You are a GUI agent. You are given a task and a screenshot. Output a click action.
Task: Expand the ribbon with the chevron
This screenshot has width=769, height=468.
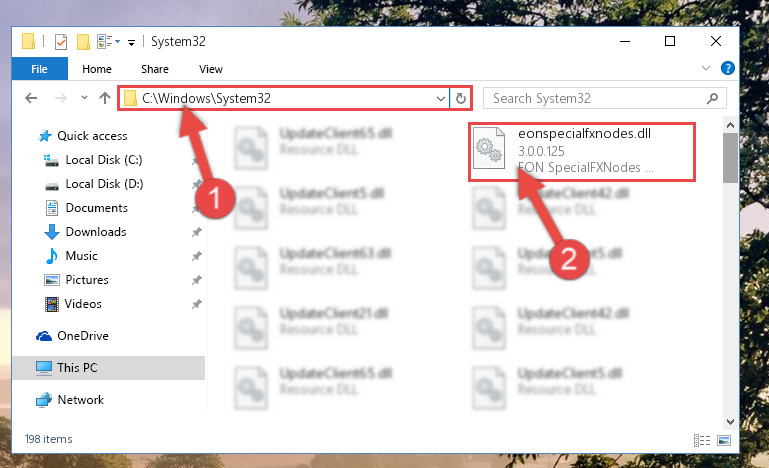706,68
